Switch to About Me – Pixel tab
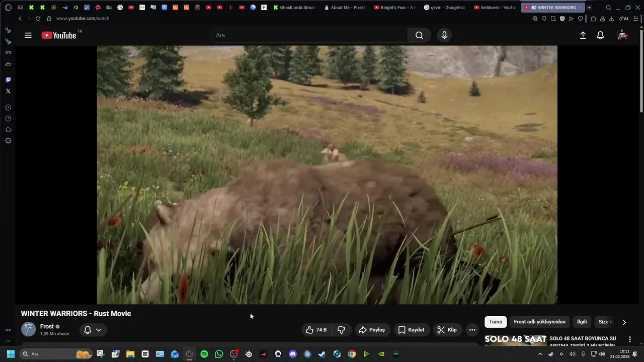The image size is (644, 362). [345, 8]
